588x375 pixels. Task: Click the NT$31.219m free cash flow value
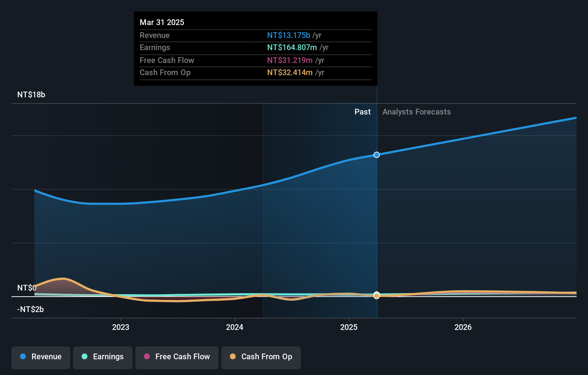[x=290, y=60]
